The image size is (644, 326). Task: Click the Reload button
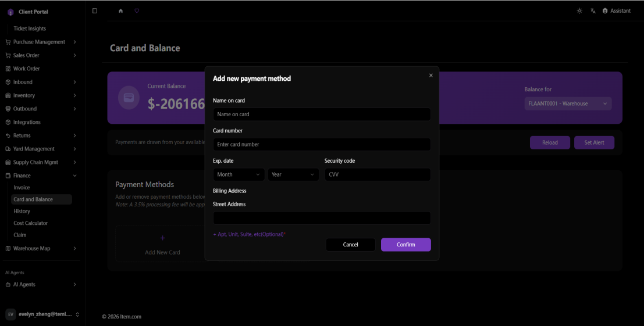pos(550,143)
